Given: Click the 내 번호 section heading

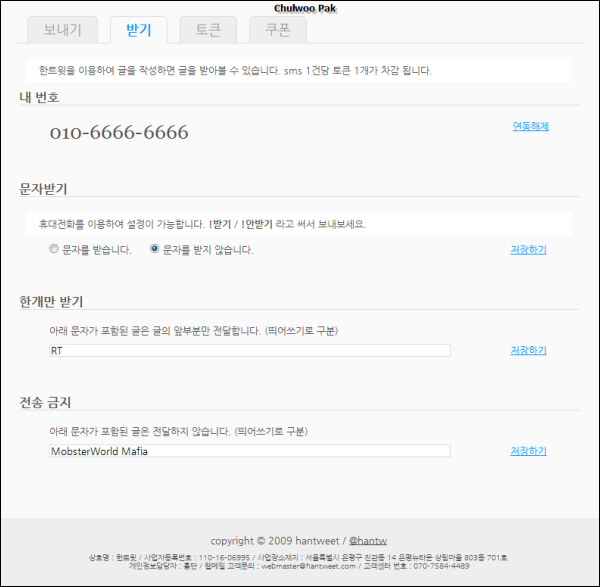Looking at the screenshot, I should click(x=39, y=97).
